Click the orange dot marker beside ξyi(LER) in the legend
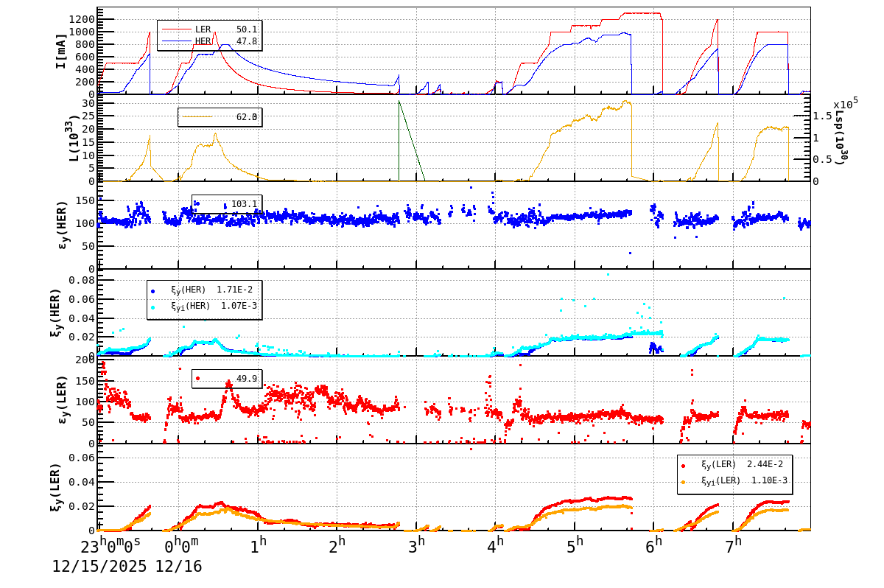Viewport: 884px width, 588px height. click(x=683, y=481)
